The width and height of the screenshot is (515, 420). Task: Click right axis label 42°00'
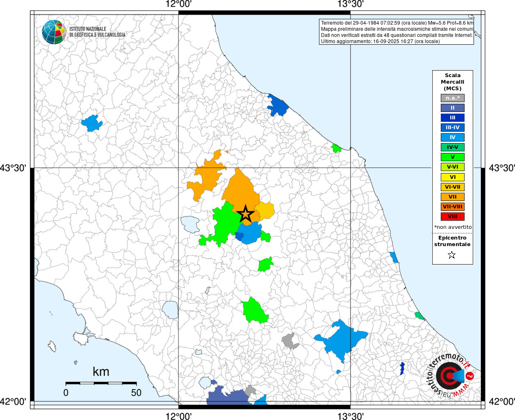click(x=502, y=402)
